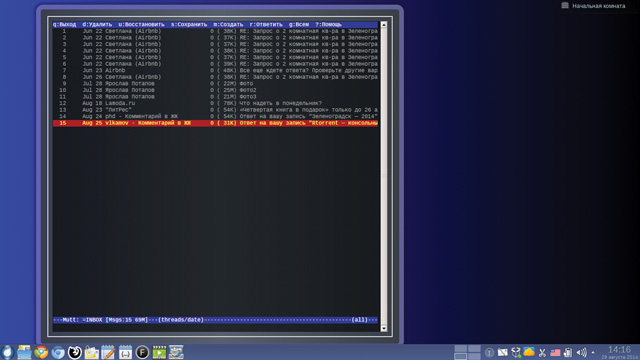Click 'm:Создать' in Mutt help line

coord(228,24)
